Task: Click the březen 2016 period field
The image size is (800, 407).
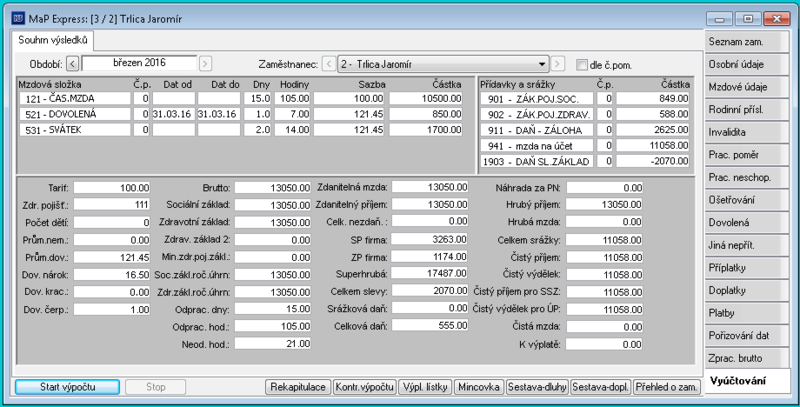Action: pos(139,64)
